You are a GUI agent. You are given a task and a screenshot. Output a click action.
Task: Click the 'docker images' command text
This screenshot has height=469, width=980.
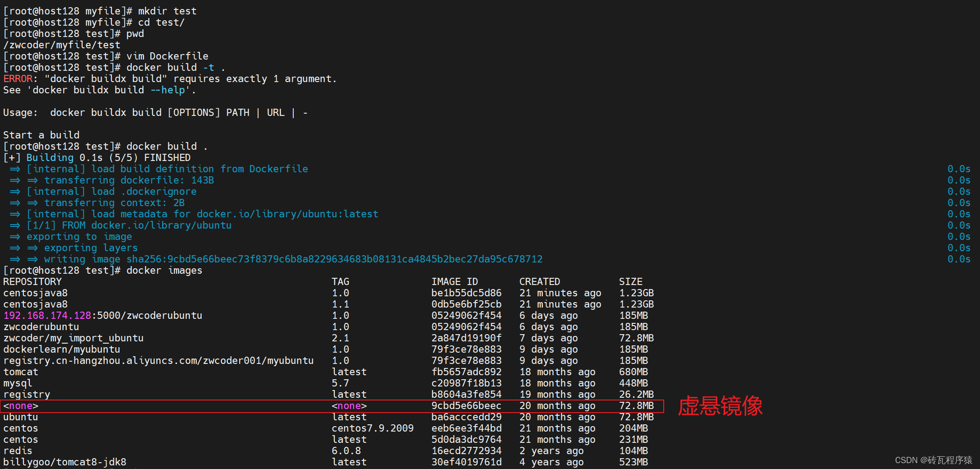pos(164,270)
